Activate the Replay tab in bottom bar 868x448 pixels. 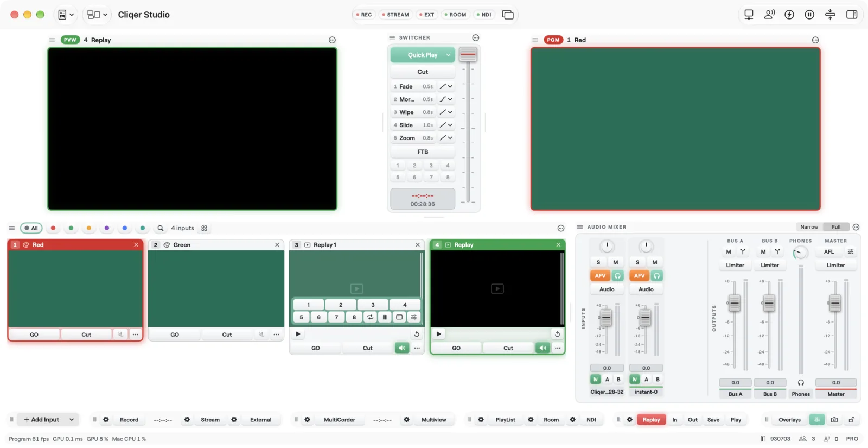coord(651,420)
